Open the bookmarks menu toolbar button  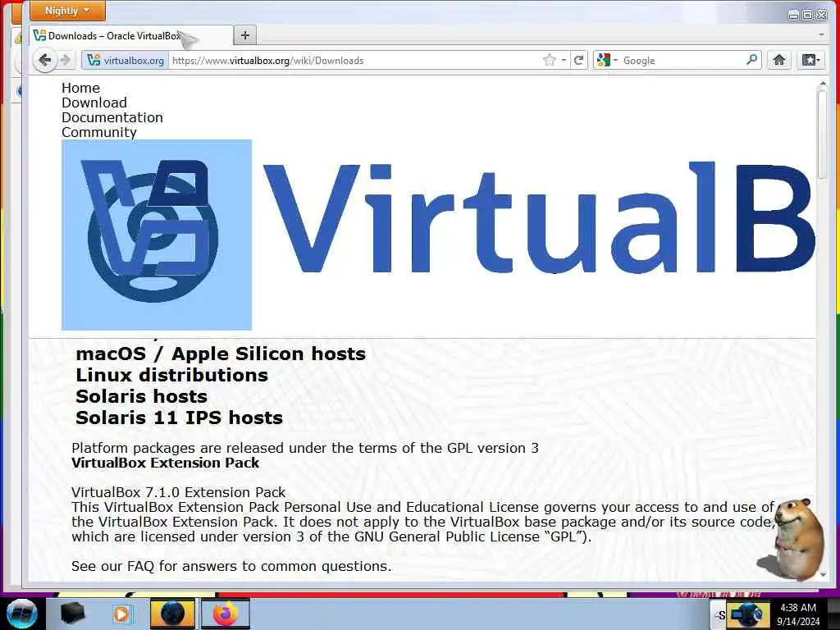tap(810, 60)
